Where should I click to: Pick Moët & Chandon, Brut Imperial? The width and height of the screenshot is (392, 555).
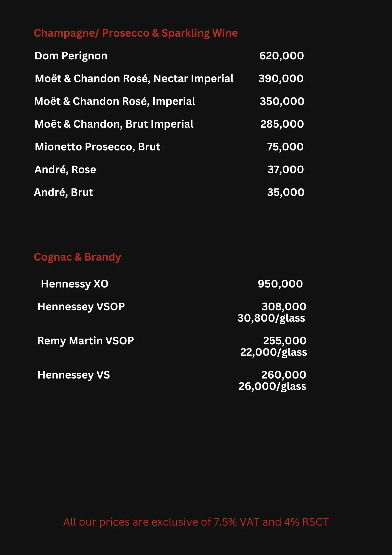(114, 124)
